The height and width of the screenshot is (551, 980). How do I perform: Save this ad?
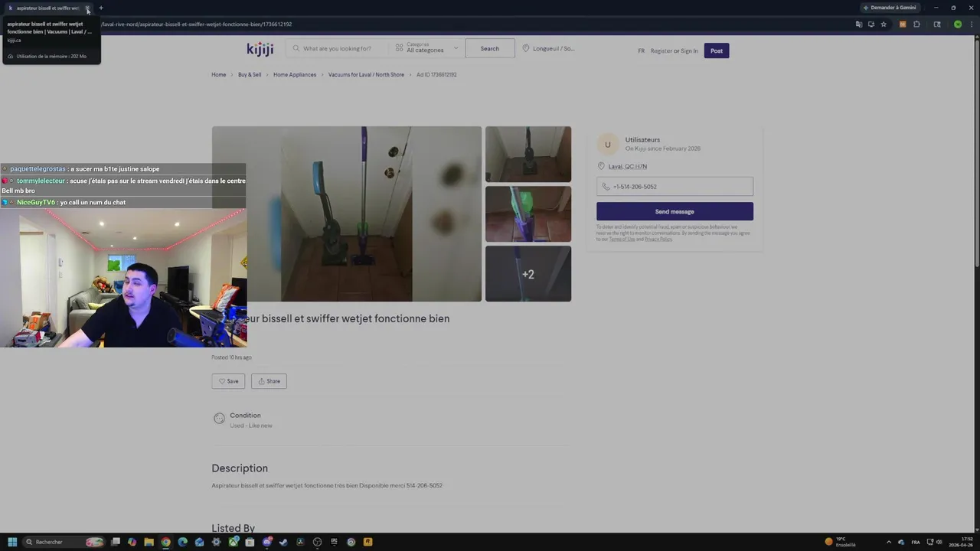(x=228, y=381)
